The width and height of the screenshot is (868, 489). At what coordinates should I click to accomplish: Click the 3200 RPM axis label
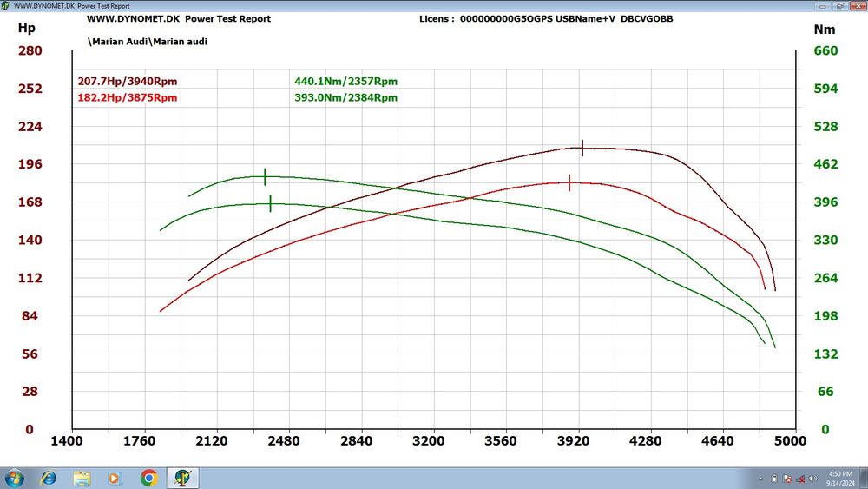[x=429, y=441]
